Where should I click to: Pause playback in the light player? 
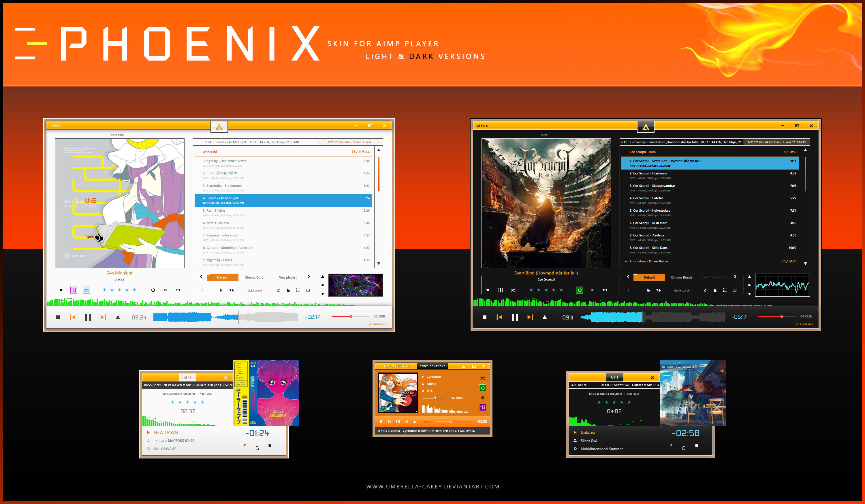[88, 317]
